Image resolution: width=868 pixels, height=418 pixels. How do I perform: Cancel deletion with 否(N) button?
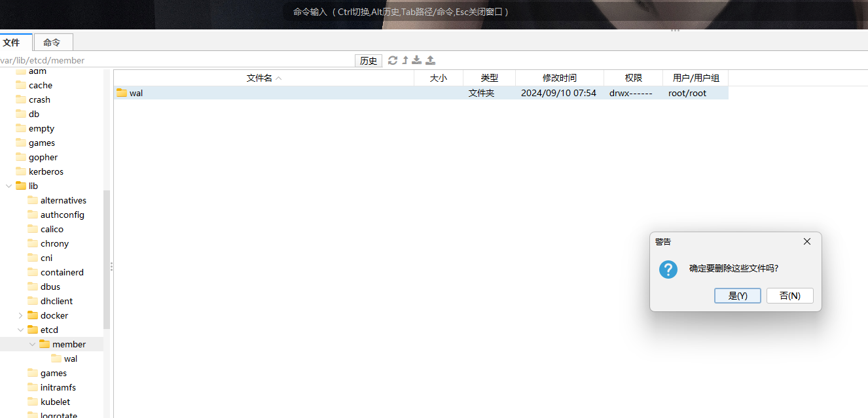tap(790, 296)
